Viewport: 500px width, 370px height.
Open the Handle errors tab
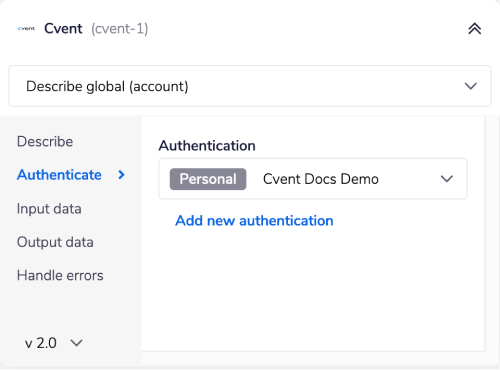coord(60,275)
